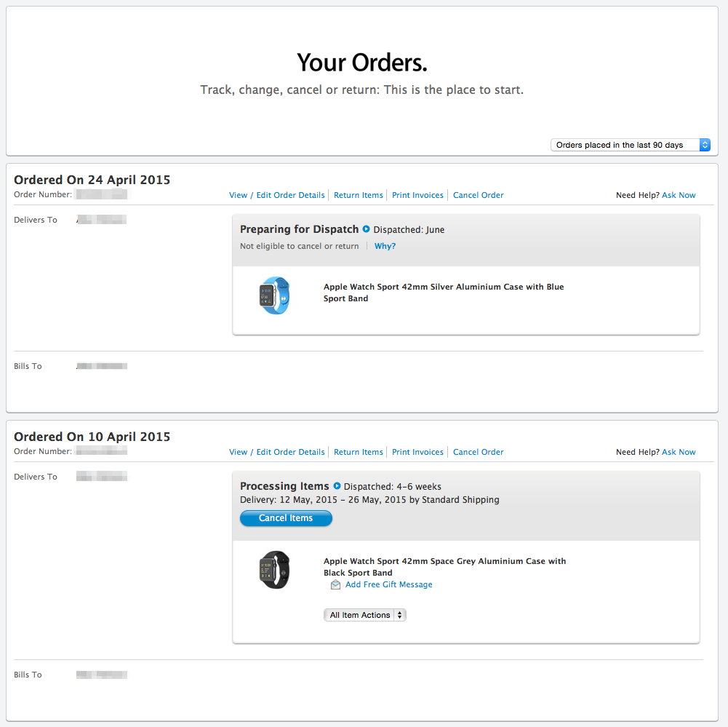The width and height of the screenshot is (728, 727).
Task: Print Invoices for the 10 April order
Action: click(417, 452)
